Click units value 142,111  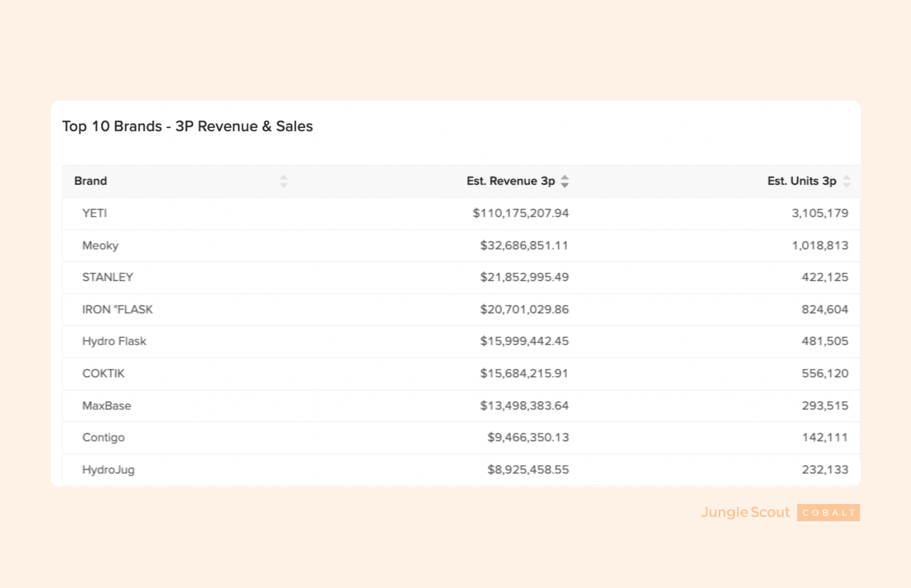pyautogui.click(x=825, y=438)
